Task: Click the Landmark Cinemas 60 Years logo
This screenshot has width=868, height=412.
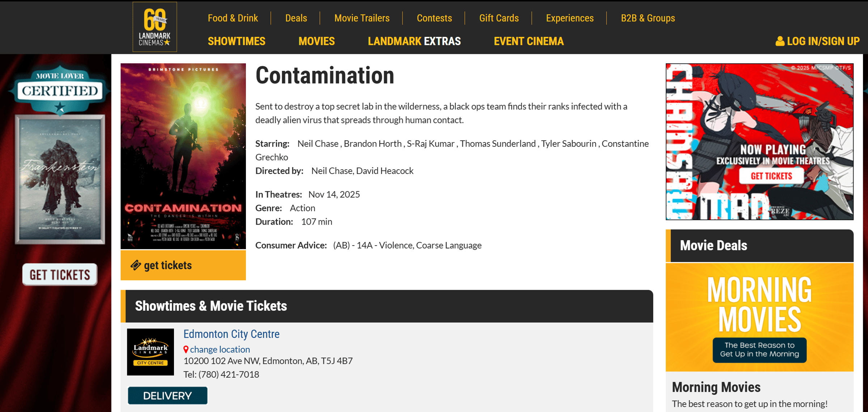Action: tap(154, 27)
